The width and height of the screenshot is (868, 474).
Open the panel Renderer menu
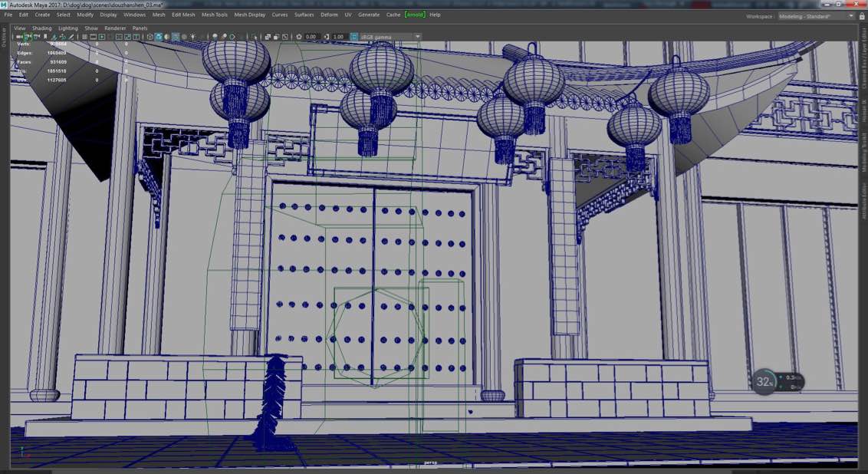click(115, 28)
